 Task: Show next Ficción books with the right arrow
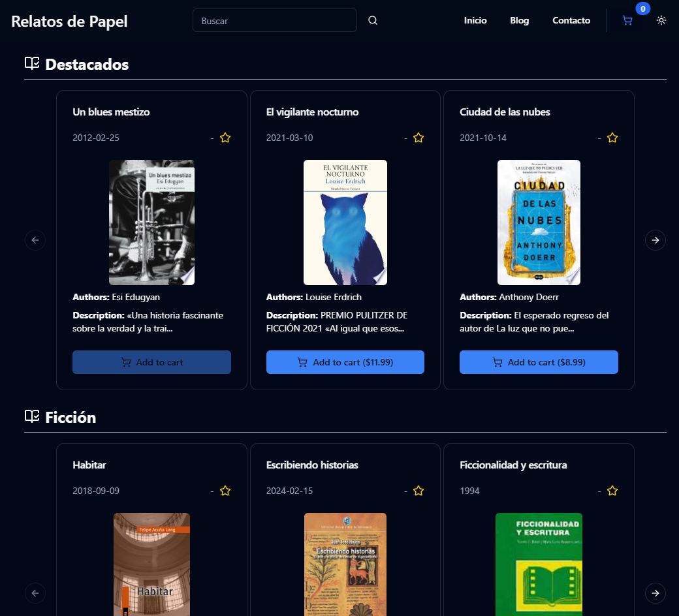655,593
